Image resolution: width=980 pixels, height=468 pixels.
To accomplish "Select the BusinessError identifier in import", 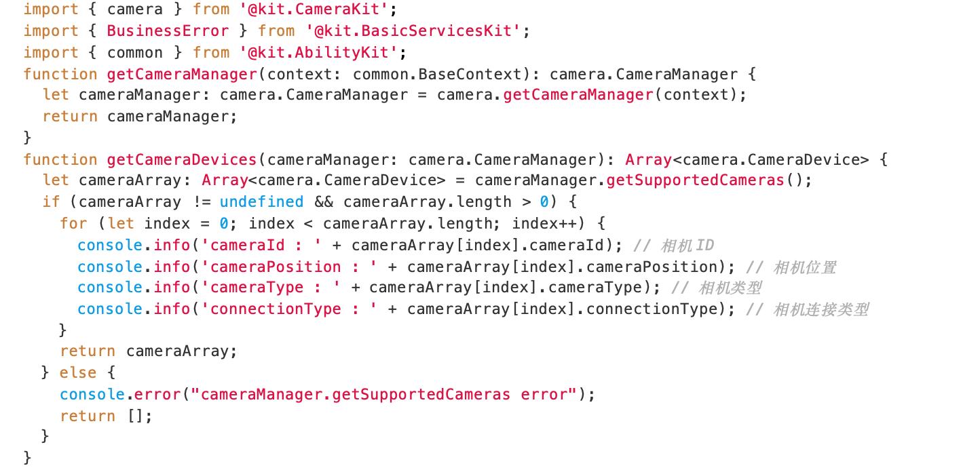I will point(168,31).
